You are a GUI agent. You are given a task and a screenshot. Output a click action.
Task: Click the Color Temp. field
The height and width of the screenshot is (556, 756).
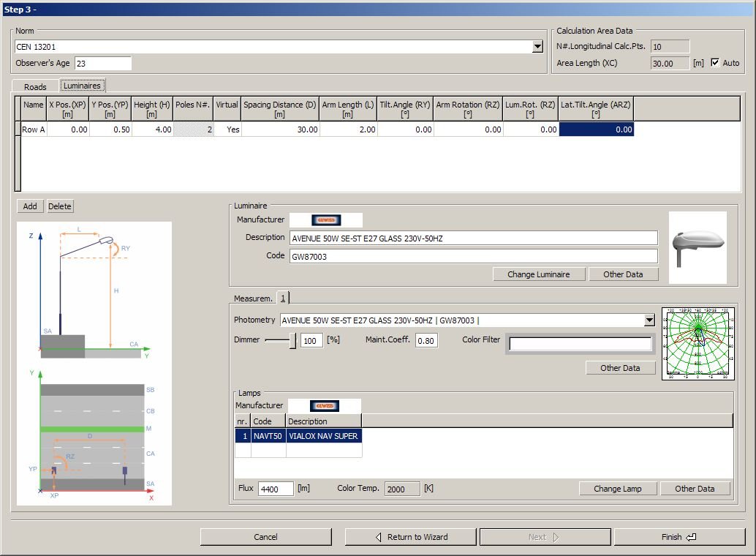click(x=403, y=489)
